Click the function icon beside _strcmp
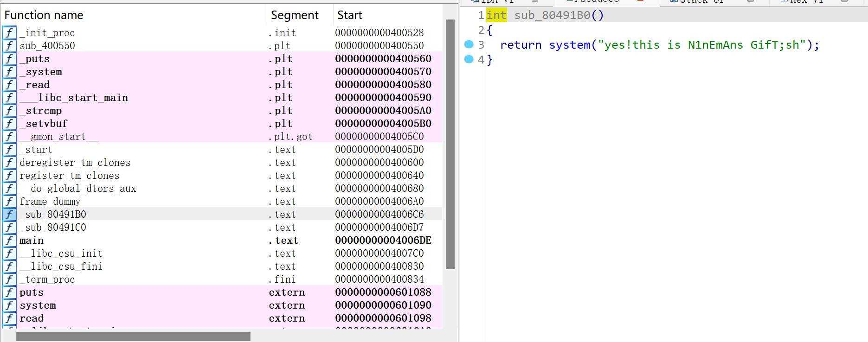868x342 pixels. click(9, 111)
